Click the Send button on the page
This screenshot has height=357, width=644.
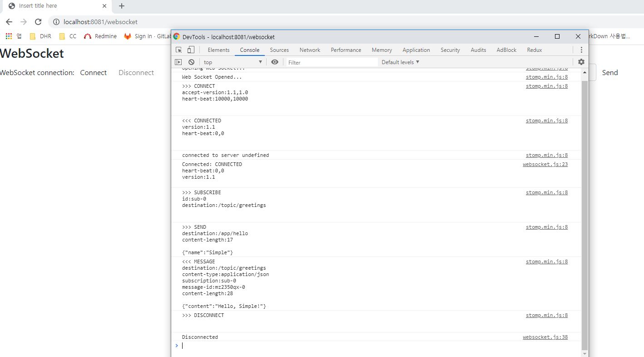[610, 73]
